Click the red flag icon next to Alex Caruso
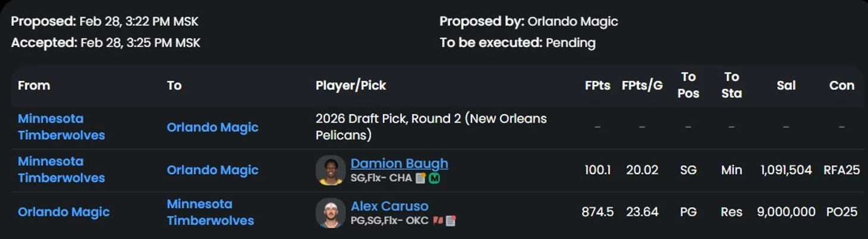This screenshot has width=868, height=239. tap(438, 221)
